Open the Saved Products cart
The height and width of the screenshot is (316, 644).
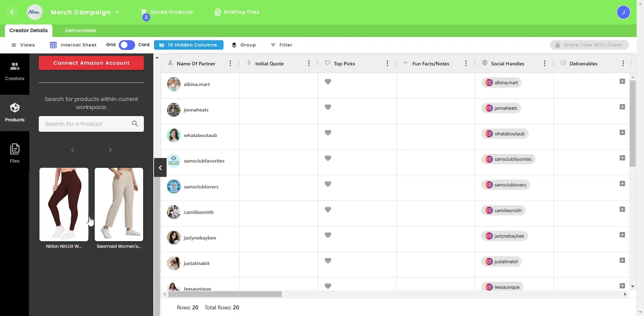[x=167, y=12]
